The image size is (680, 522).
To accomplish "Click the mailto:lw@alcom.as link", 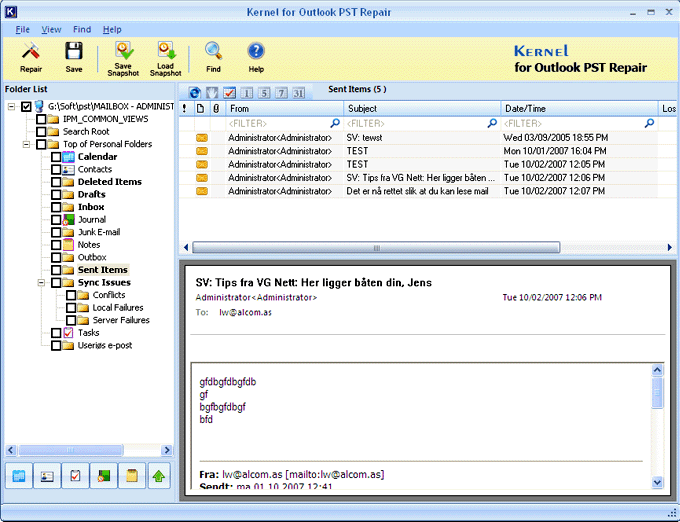I will click(x=334, y=474).
